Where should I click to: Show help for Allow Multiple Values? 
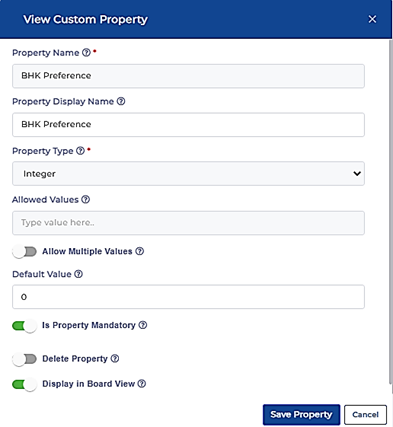pyautogui.click(x=140, y=251)
